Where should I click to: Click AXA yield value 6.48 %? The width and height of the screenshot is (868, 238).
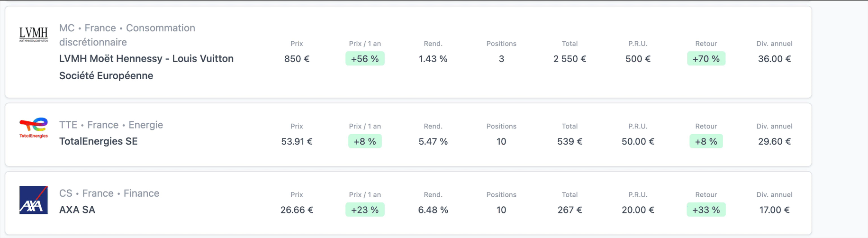pos(433,210)
